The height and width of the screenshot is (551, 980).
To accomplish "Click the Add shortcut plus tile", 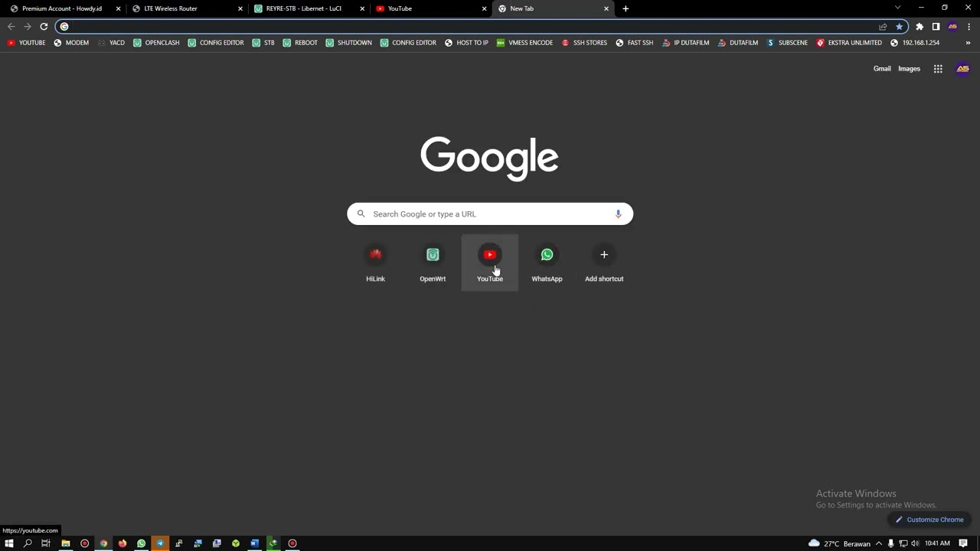I will click(x=604, y=262).
